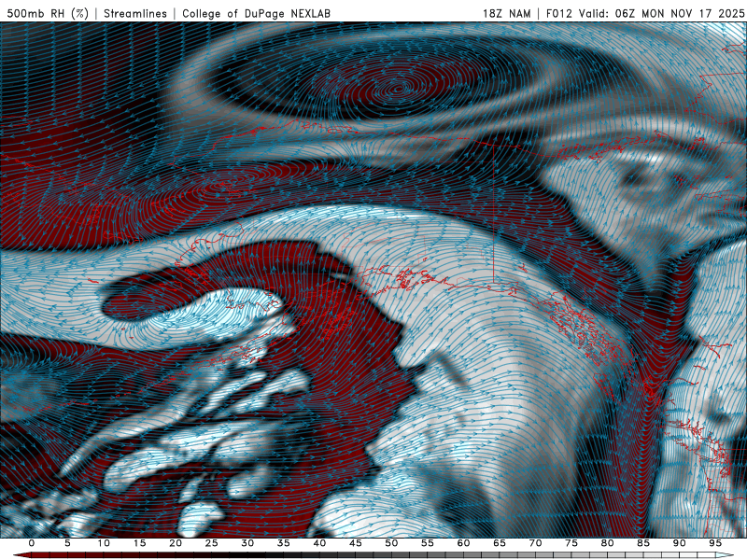Viewport: 747px width, 560px height.
Task: Click the "500mb RH (%)" title text
Action: (x=48, y=13)
